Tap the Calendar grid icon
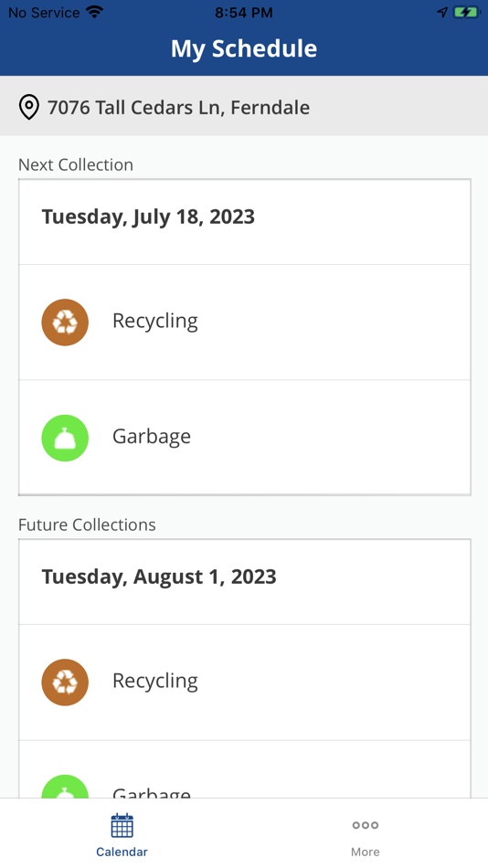Screen dimensions: 488x868 pyautogui.click(x=122, y=825)
